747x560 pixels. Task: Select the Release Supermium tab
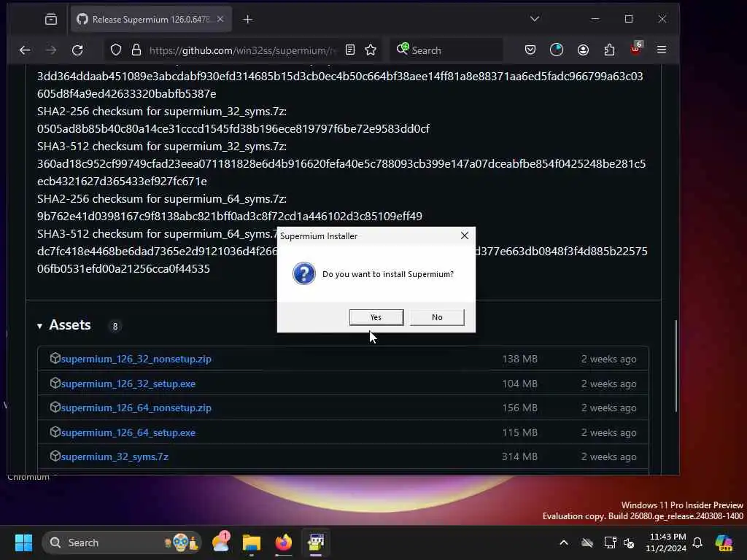tap(151, 20)
